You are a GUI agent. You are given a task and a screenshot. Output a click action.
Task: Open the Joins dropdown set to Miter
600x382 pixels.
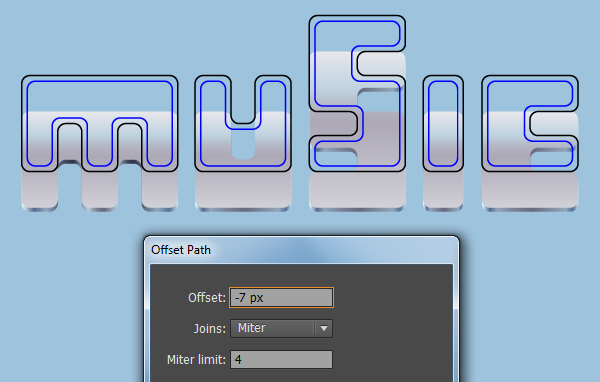click(x=281, y=328)
